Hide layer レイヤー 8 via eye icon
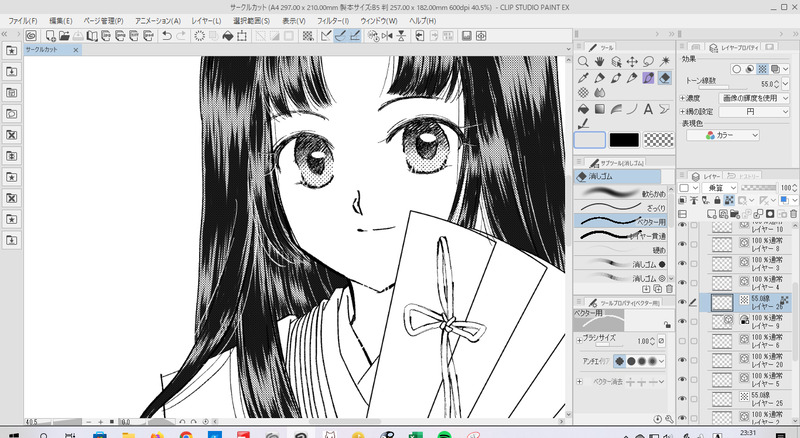The height and width of the screenshot is (438, 800). click(x=682, y=244)
